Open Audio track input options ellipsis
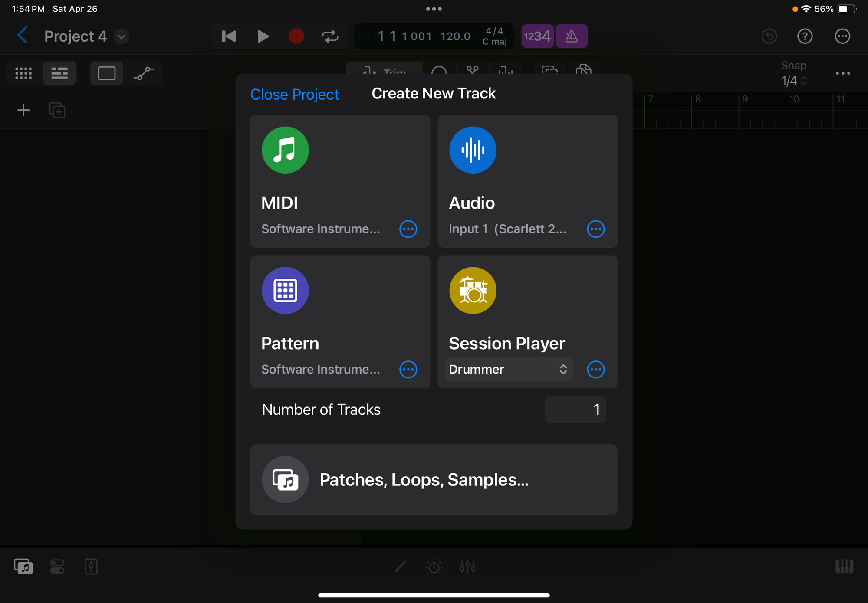The width and height of the screenshot is (868, 603). click(x=596, y=229)
